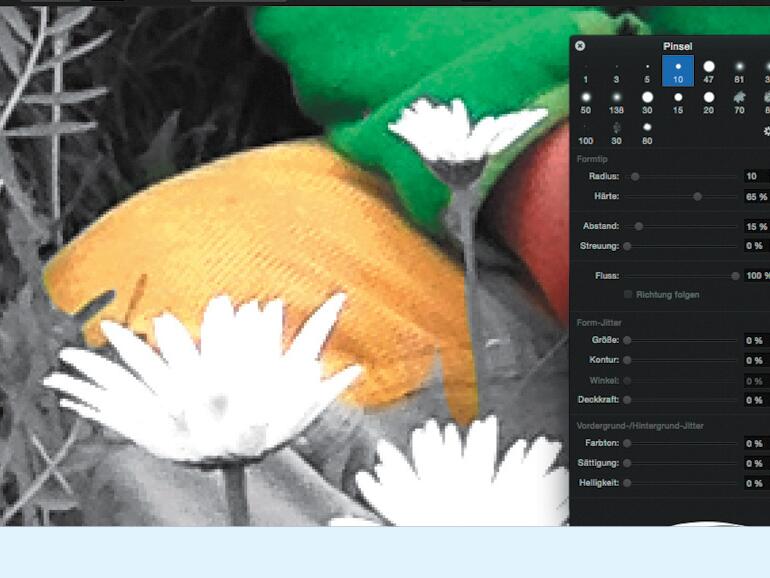Choose the size 80 brush preset
The height and width of the screenshot is (578, 770).
[647, 134]
